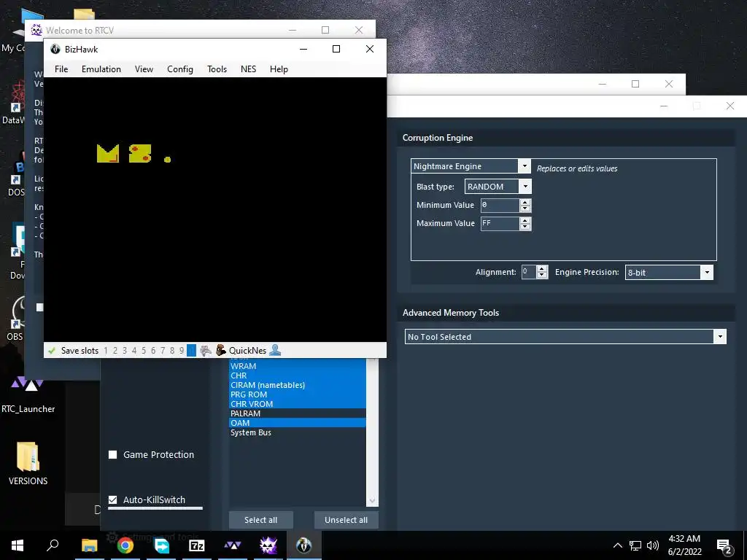
Task: Open the VERSIONS folder on desktop
Action: (28, 463)
